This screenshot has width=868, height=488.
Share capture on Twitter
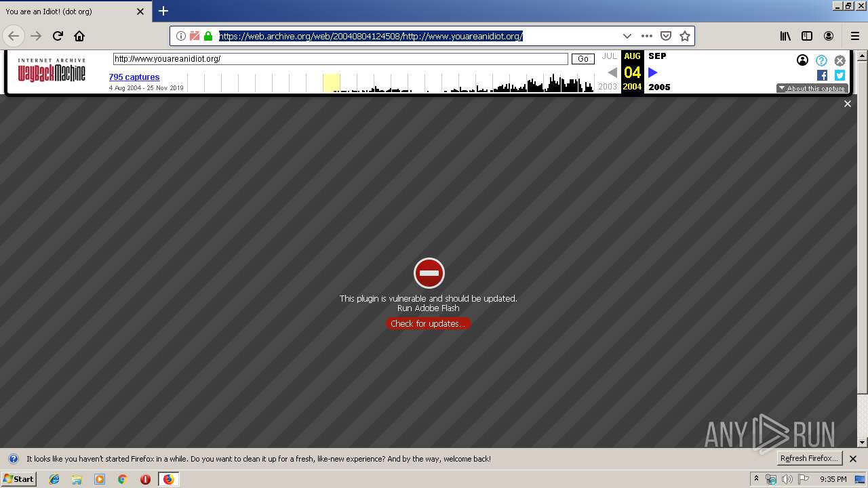(x=840, y=75)
